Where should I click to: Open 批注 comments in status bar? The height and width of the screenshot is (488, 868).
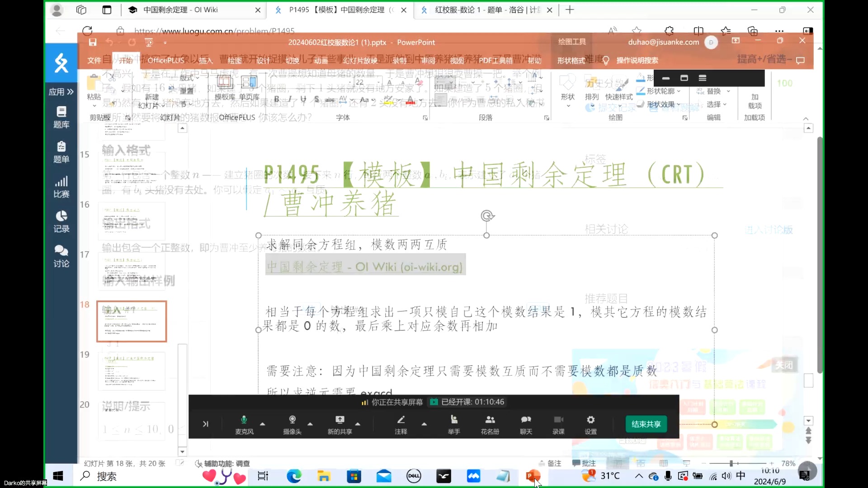pyautogui.click(x=584, y=463)
